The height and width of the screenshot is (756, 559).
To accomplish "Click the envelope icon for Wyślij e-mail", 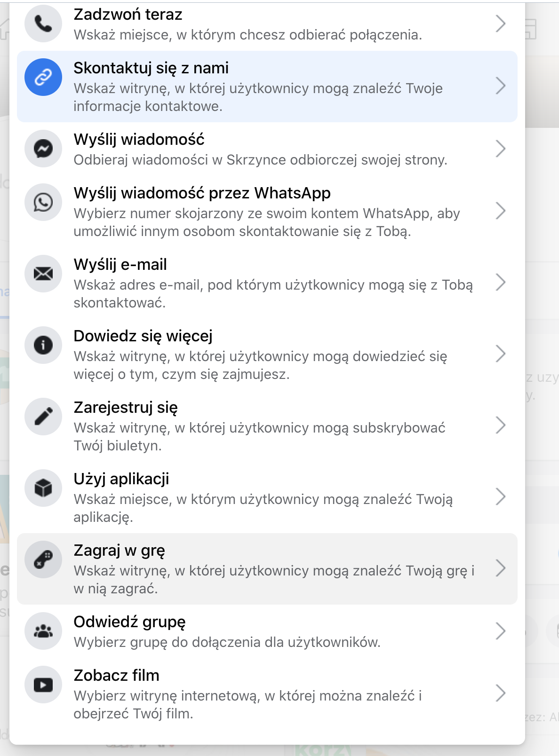I will 43,274.
